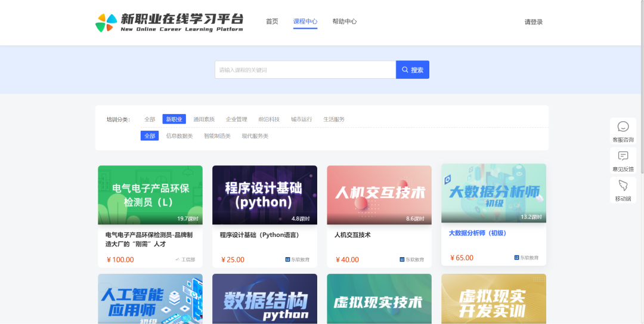Open the 意见反馈 feedback icon

[623, 156]
